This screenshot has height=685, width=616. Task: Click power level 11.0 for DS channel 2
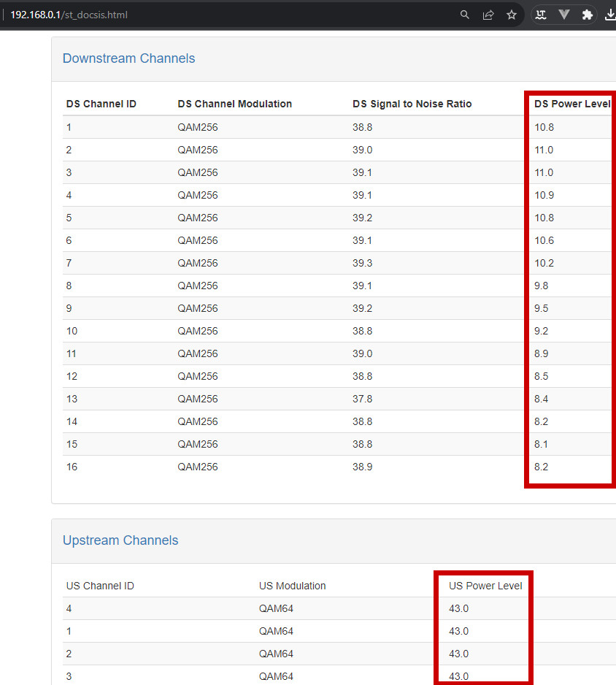pos(544,150)
